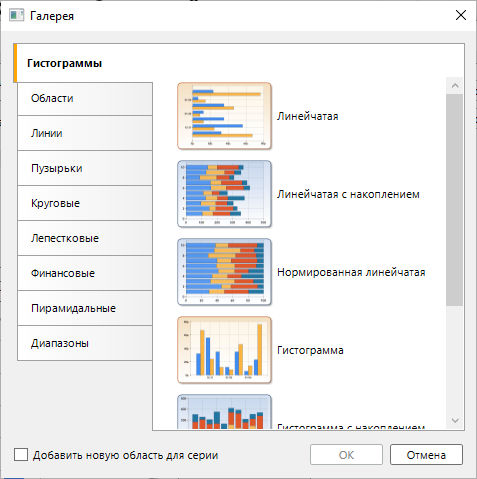Click the Гистограмма label text
The height and width of the screenshot is (479, 477).
(x=310, y=350)
